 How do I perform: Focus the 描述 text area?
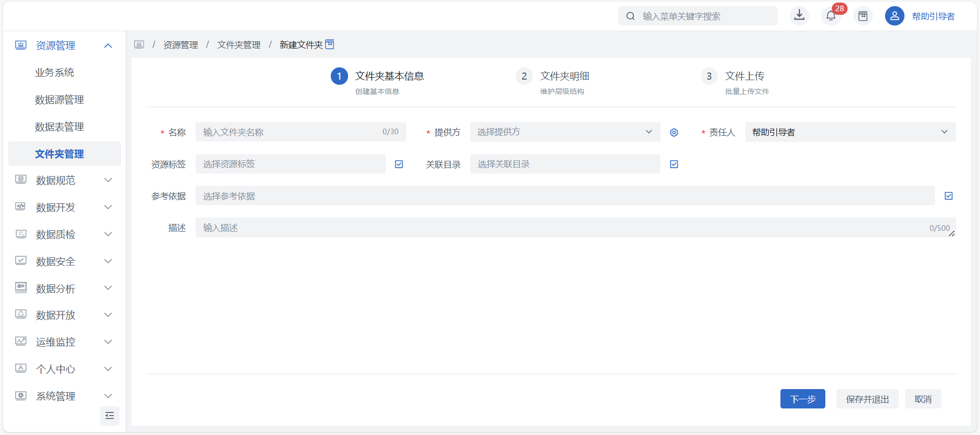(576, 228)
